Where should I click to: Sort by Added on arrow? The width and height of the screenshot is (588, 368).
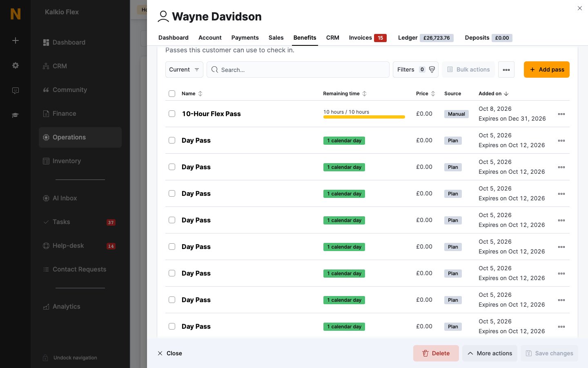(506, 94)
